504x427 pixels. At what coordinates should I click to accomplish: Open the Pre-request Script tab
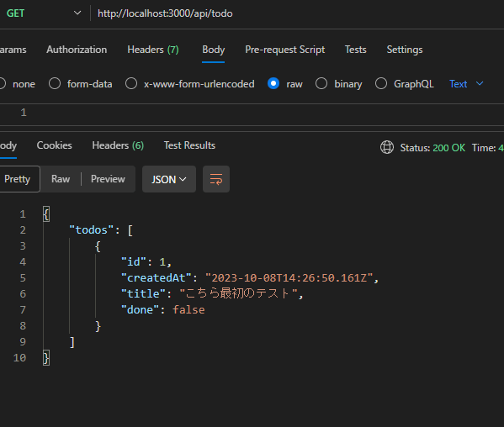point(284,50)
